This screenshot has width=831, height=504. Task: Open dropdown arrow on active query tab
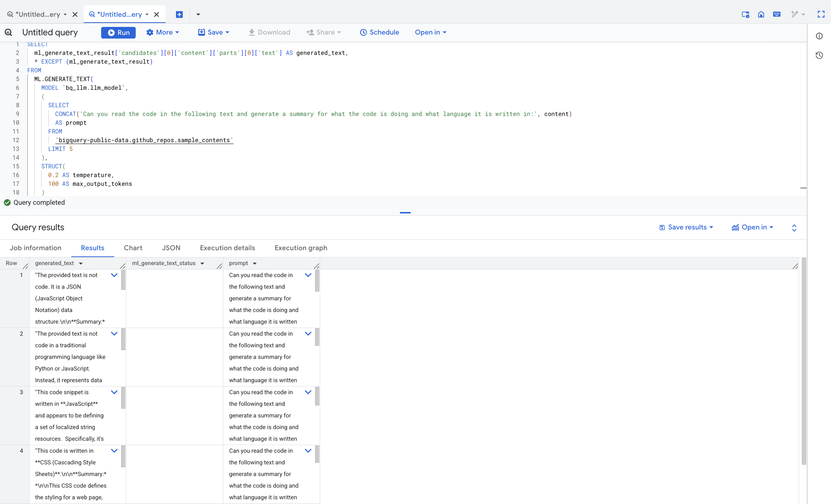tap(147, 15)
